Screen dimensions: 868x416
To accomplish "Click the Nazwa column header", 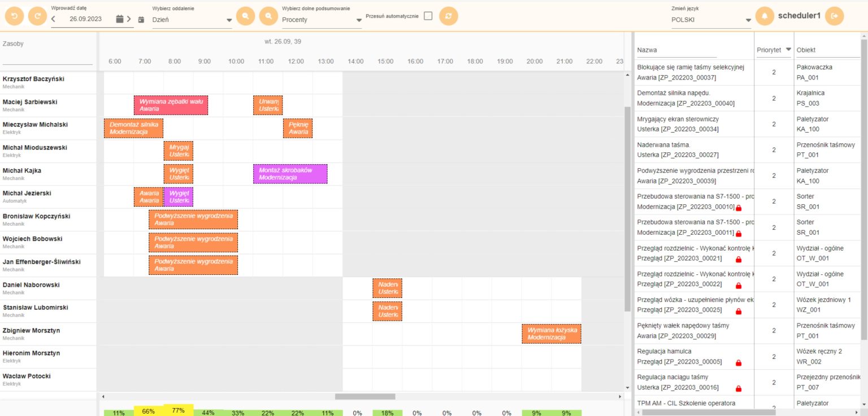I will coord(647,50).
